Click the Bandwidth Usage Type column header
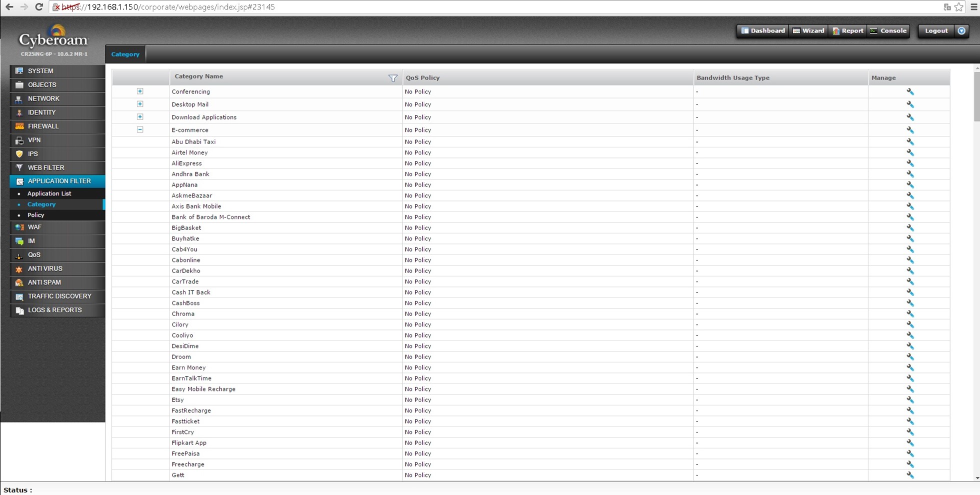The width and height of the screenshot is (980, 495). point(781,78)
